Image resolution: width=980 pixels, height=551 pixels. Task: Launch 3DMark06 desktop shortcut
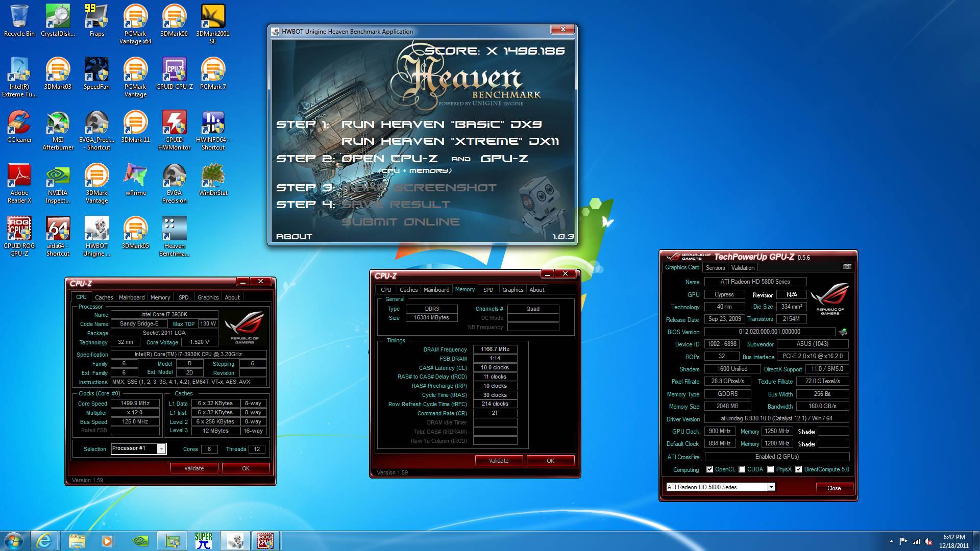(174, 20)
